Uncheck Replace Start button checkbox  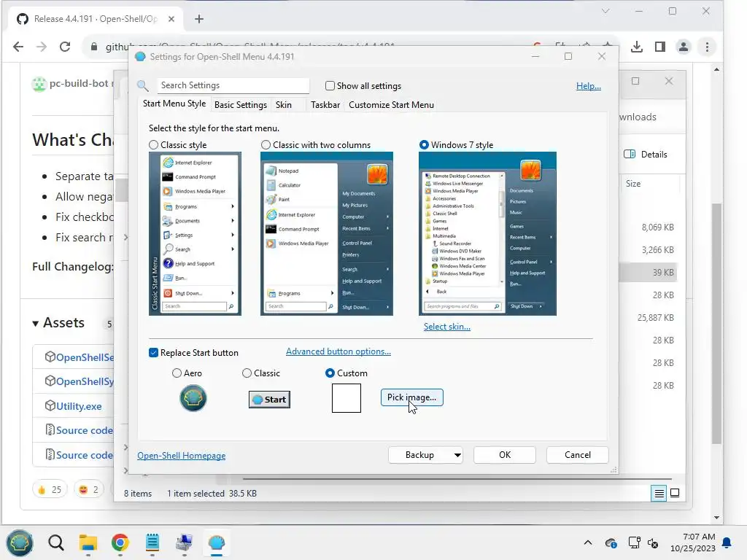click(x=153, y=353)
